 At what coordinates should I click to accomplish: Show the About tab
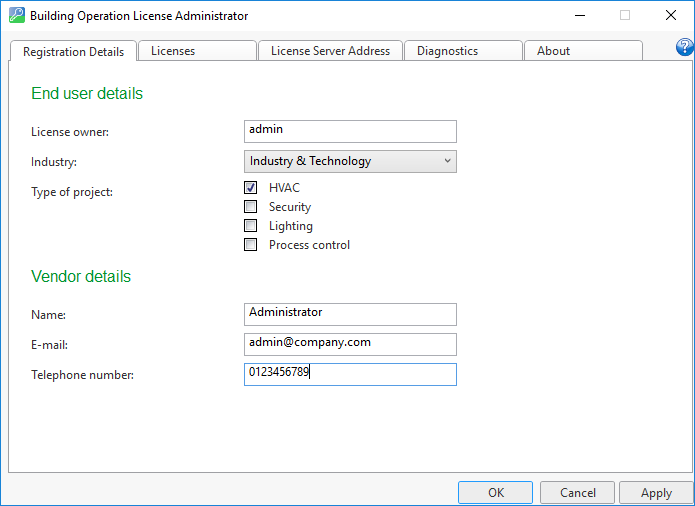point(583,51)
